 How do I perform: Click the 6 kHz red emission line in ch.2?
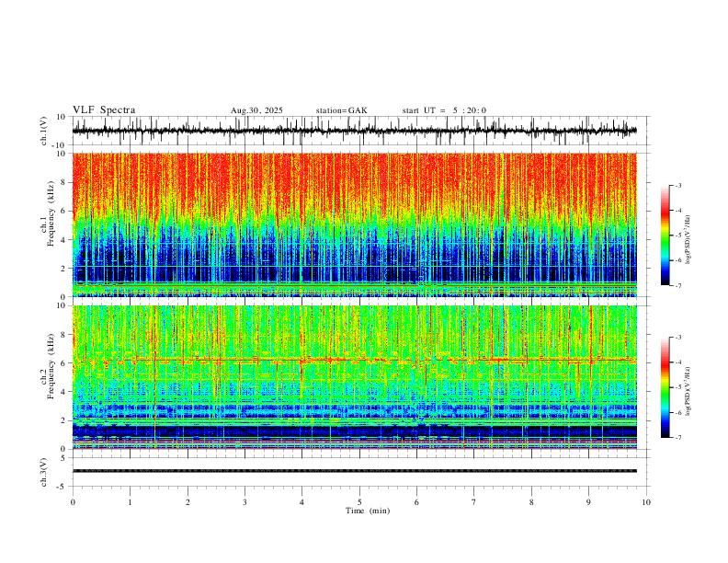(x=355, y=360)
